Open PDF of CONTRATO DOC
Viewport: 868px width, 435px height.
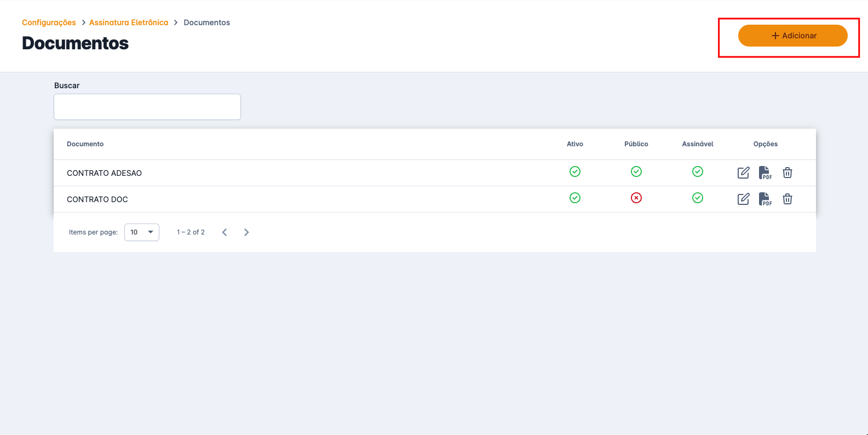click(765, 199)
